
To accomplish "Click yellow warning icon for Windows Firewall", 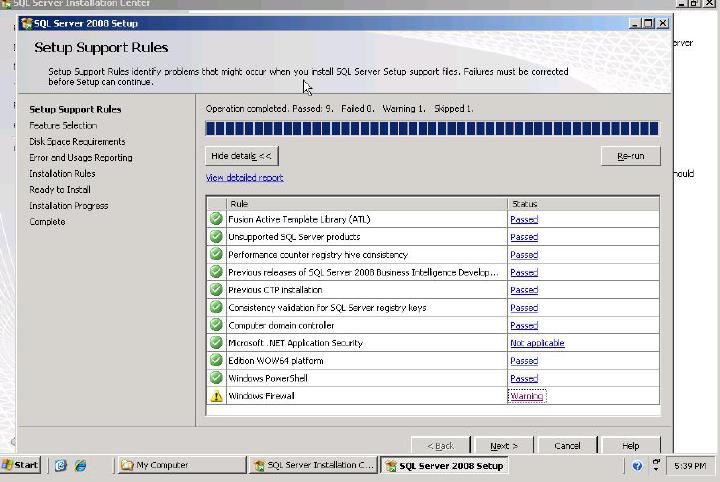I will [x=216, y=396].
